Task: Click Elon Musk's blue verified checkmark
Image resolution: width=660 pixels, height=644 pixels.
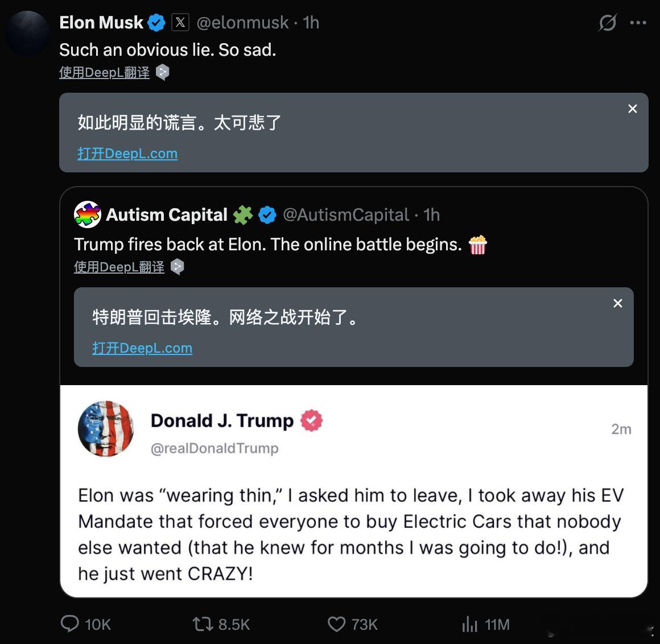Action: 156,22
